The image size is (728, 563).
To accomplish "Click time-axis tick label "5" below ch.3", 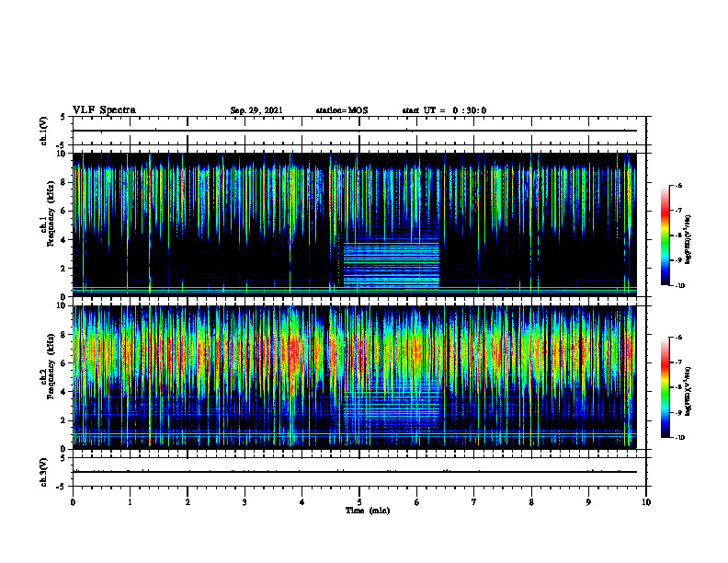I will tap(359, 502).
